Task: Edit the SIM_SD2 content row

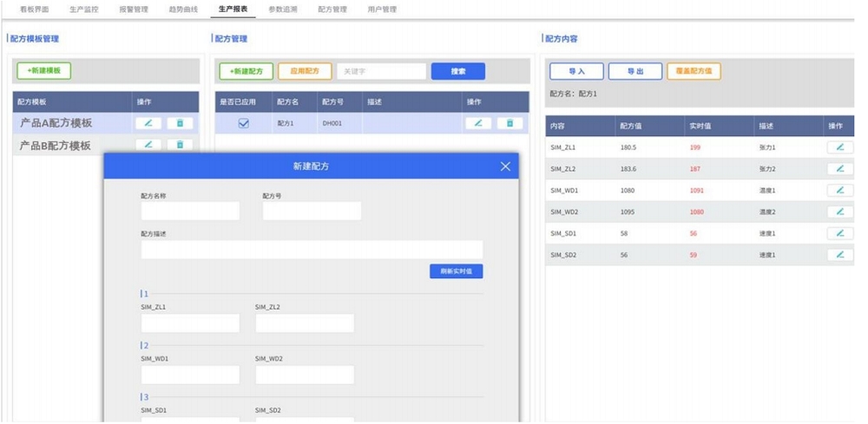Action: pos(839,255)
